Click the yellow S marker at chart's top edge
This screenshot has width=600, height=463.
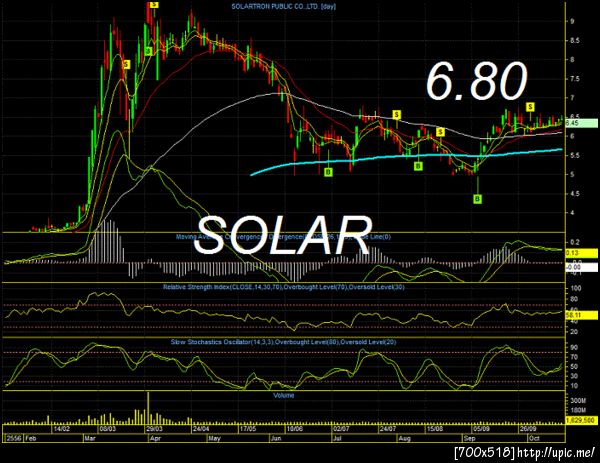point(154,4)
